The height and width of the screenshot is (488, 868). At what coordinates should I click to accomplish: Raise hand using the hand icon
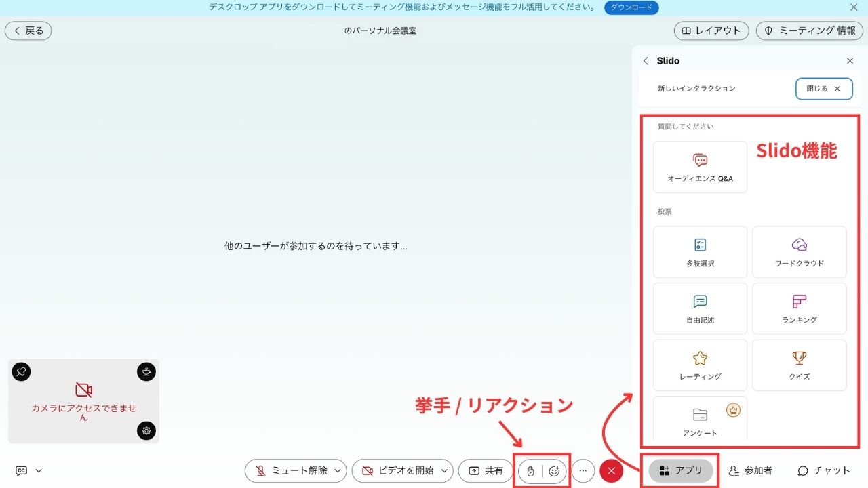coord(530,471)
